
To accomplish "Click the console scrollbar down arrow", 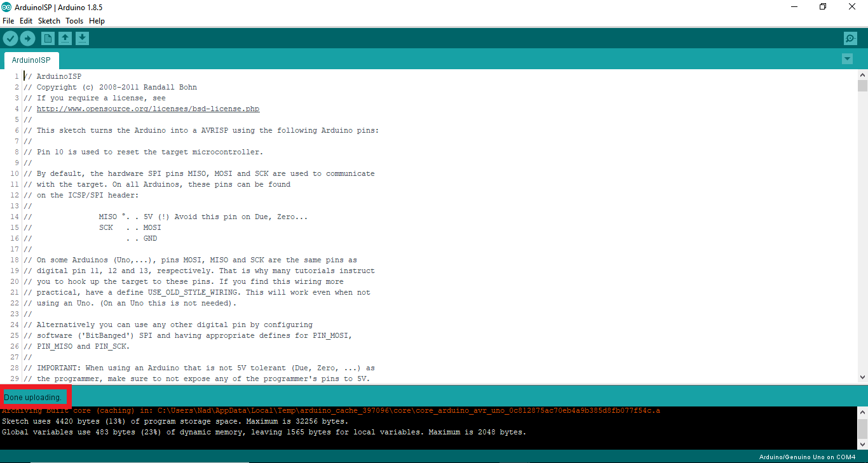I will pos(862,445).
